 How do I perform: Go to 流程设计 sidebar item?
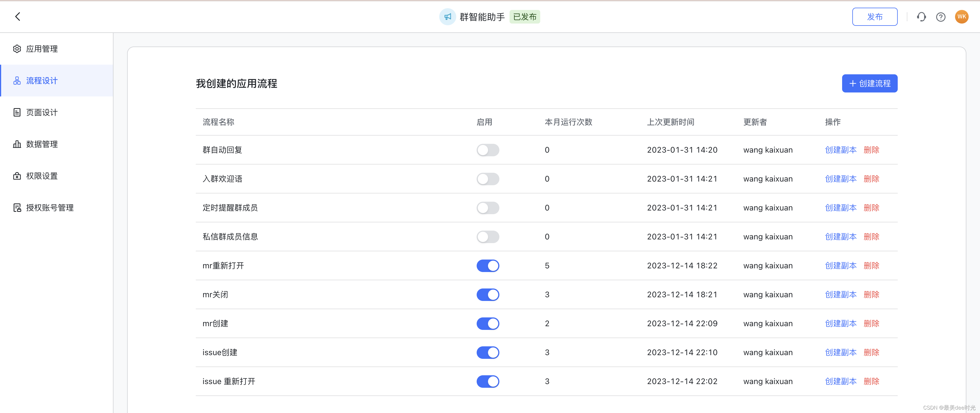click(42, 81)
